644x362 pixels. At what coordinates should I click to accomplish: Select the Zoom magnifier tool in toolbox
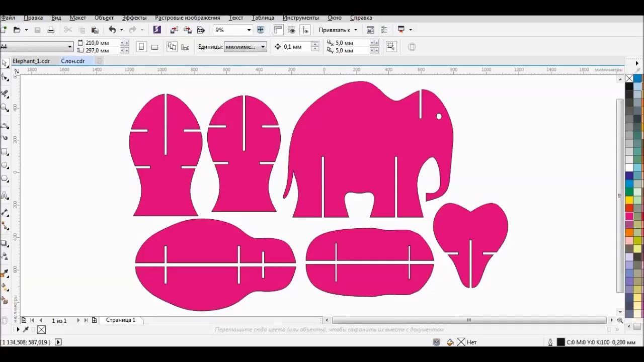coord(5,108)
